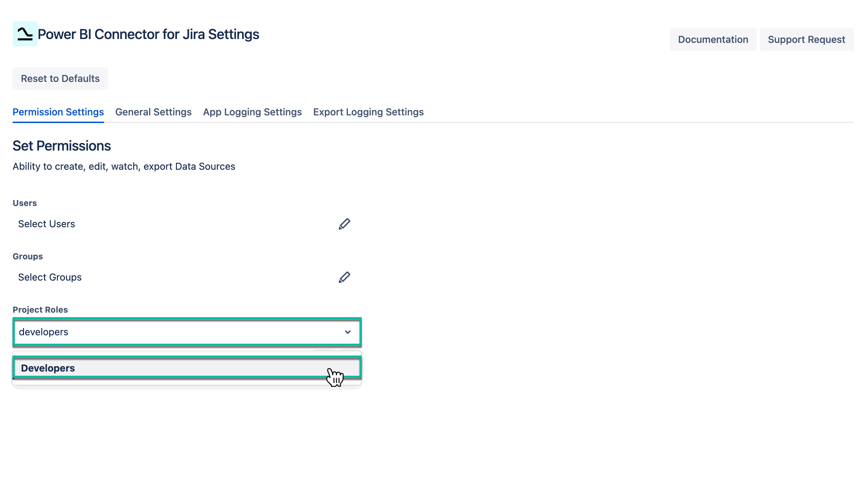Click the Power BI Connector app logo icon
The width and height of the screenshot is (865, 504).
(25, 34)
